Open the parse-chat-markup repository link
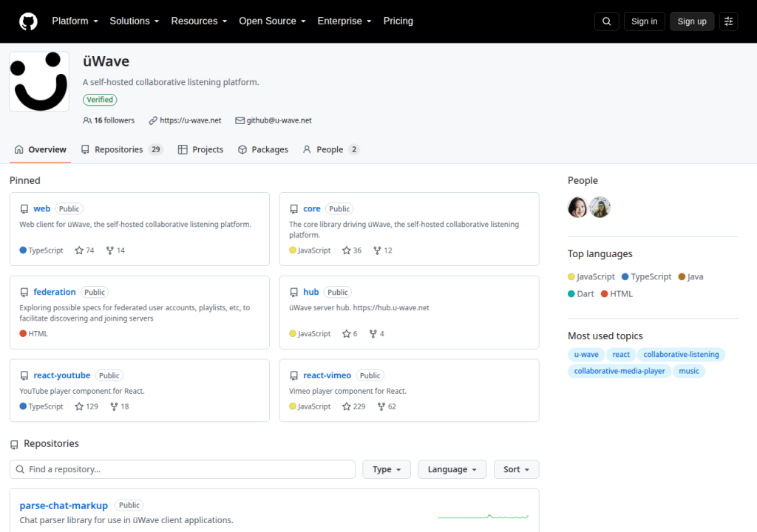 [64, 505]
